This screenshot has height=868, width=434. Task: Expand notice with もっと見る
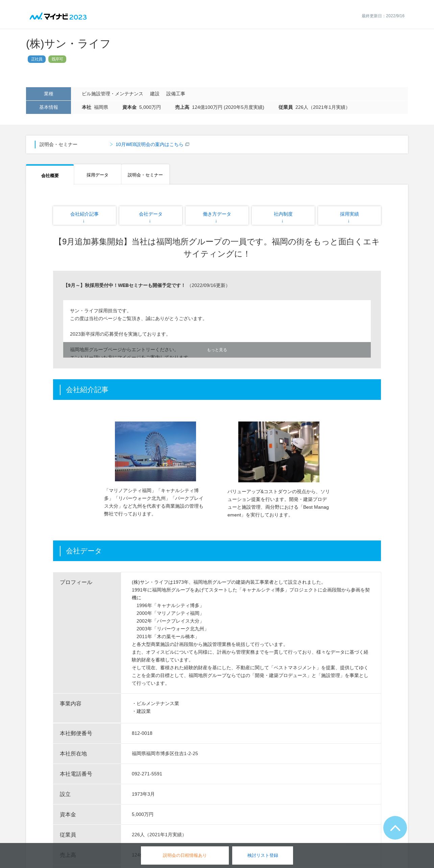click(x=217, y=350)
